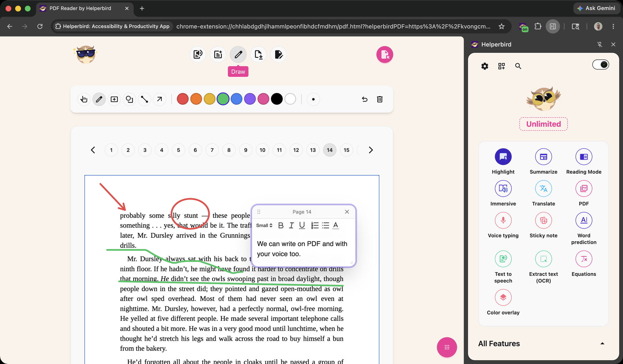The height and width of the screenshot is (364, 623).
Task: Open Extract text (OCR)
Action: [x=543, y=267]
